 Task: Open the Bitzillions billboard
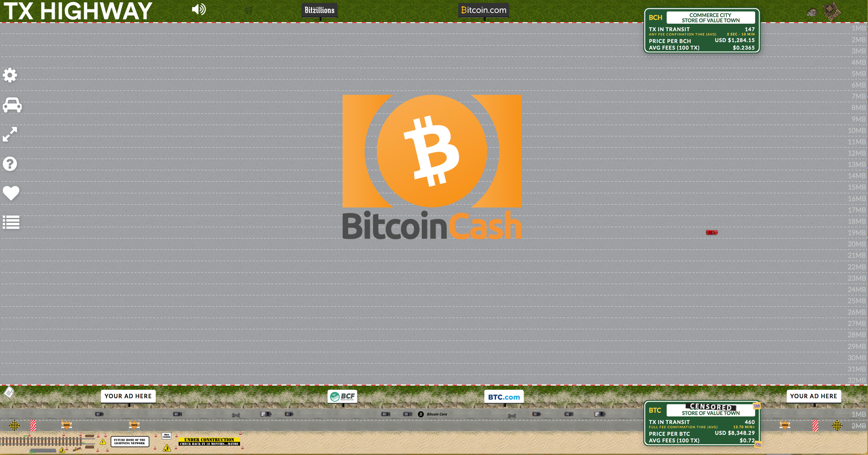320,10
